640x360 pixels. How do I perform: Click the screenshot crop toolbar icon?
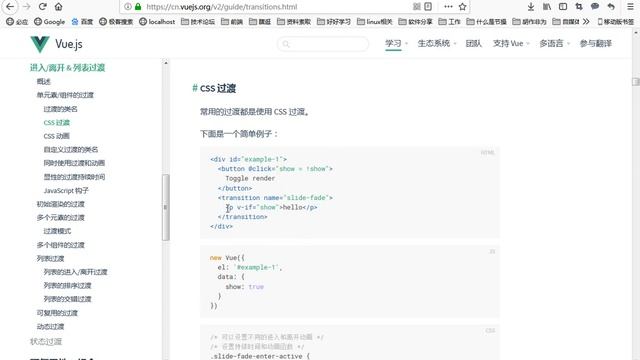click(579, 7)
